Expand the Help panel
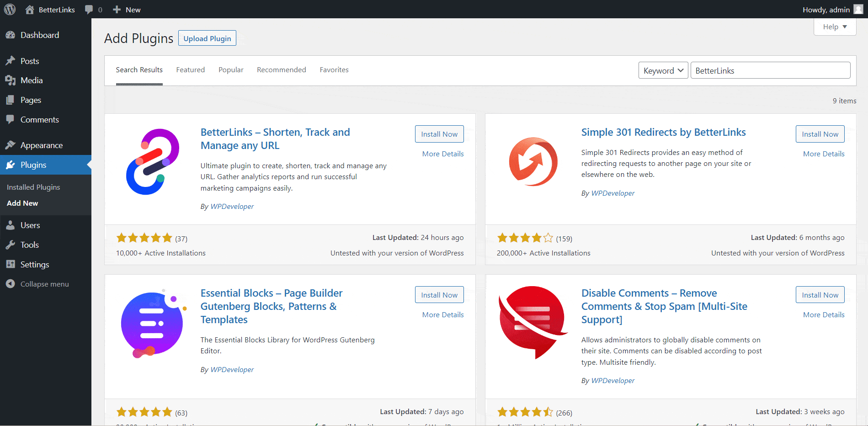Screen dimensions: 868x426 (835, 27)
